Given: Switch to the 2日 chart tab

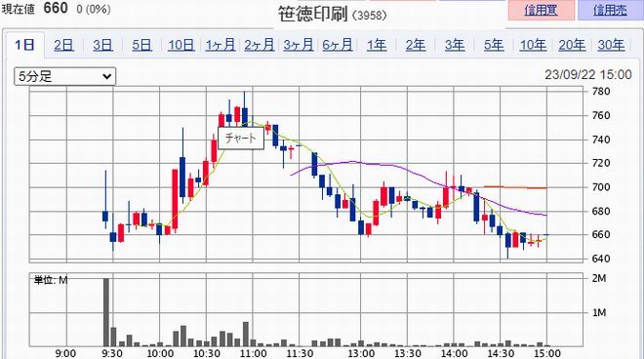Looking at the screenshot, I should (x=63, y=45).
